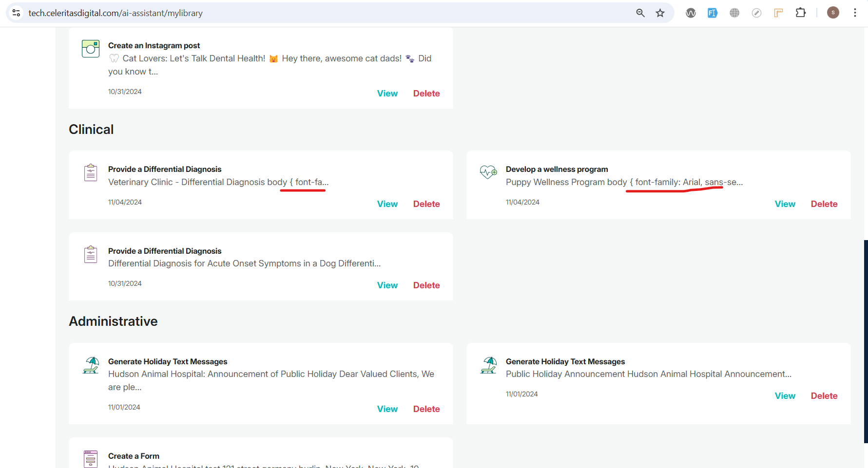This screenshot has width=868, height=468.
Task: Delete the Public Holiday Announcement message
Action: 824,396
